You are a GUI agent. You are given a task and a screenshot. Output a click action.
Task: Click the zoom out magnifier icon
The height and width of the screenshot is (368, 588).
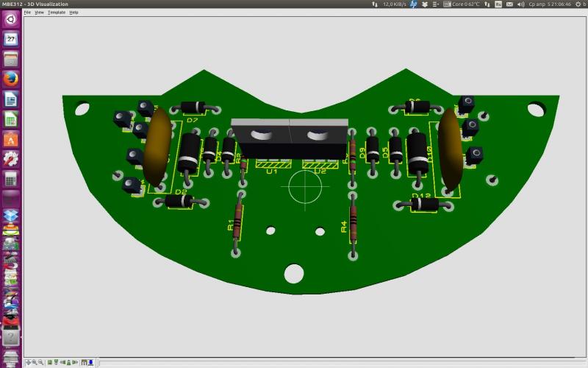coord(40,363)
